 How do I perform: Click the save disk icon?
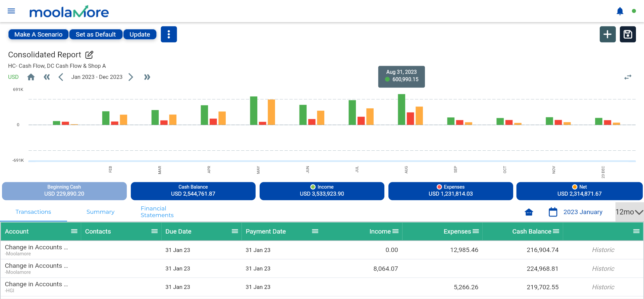pyautogui.click(x=628, y=34)
